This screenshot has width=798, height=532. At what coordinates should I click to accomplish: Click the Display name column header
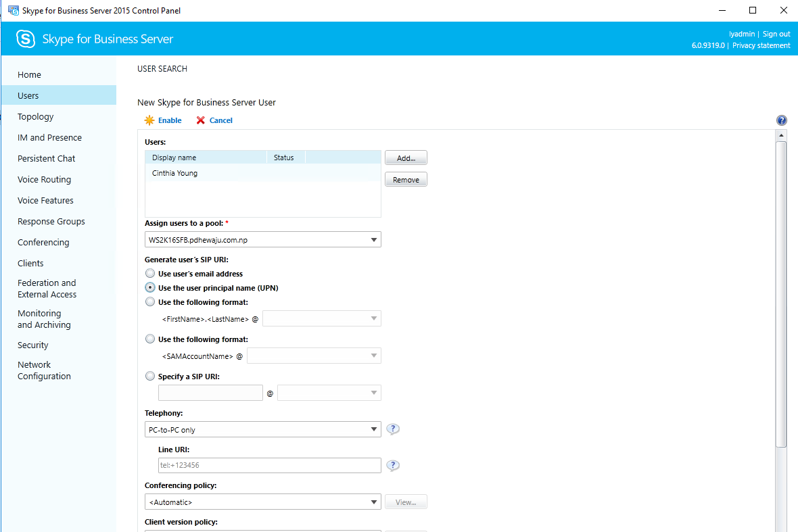pyautogui.click(x=206, y=157)
